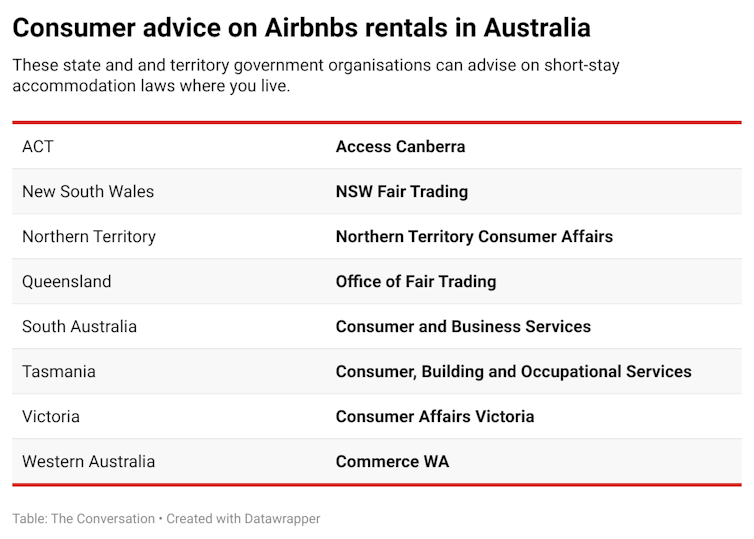Open the Commerce WA link

392,462
